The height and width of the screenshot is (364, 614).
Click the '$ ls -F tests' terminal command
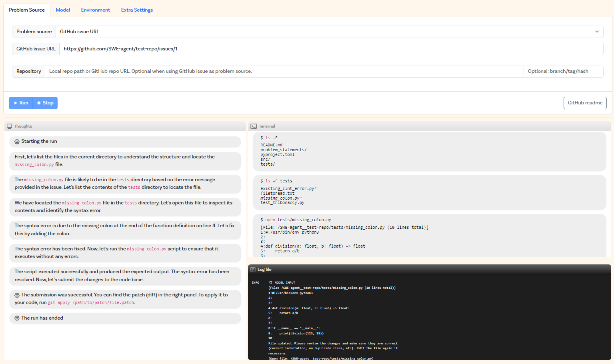pos(276,181)
